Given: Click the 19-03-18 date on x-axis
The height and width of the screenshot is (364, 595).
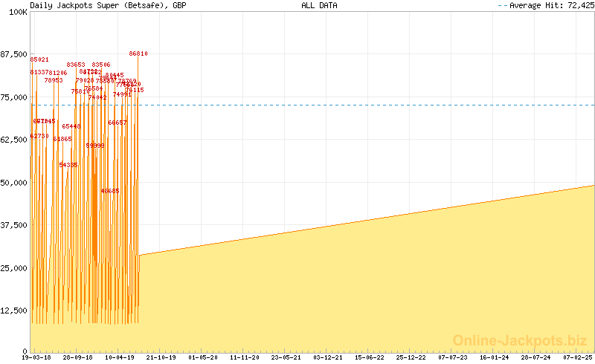Looking at the screenshot, I should 36,357.
